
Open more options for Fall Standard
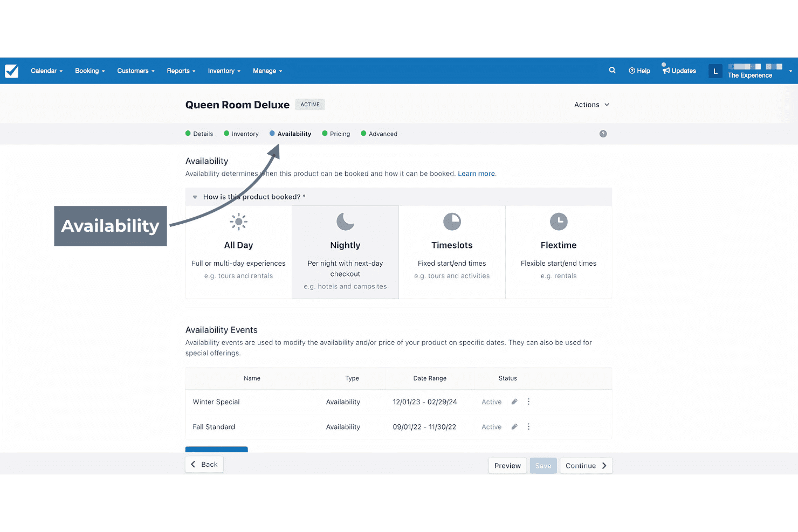(x=528, y=426)
